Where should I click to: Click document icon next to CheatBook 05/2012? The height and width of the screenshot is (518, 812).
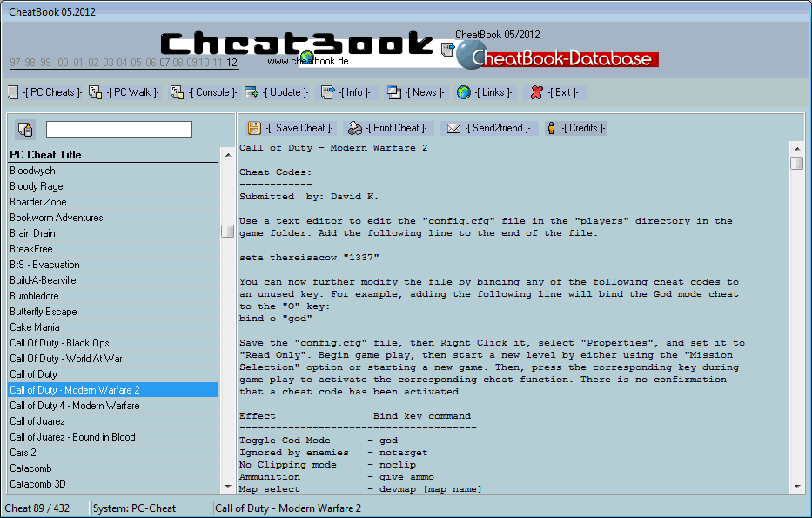(x=447, y=50)
